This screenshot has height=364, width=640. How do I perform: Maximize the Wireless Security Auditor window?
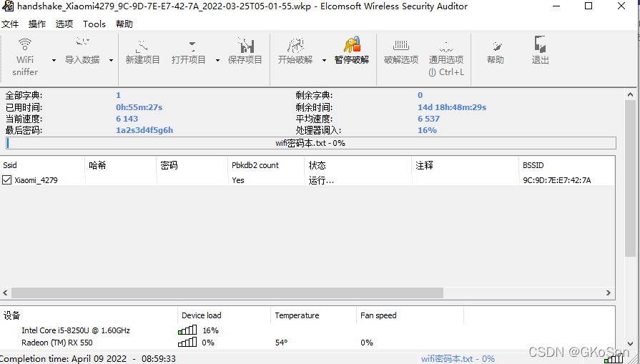589,6
